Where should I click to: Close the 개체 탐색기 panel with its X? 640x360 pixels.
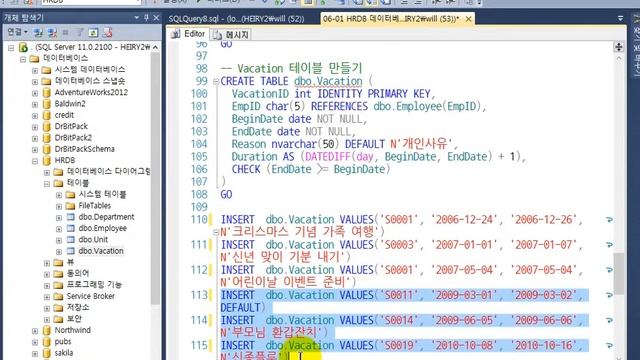tap(156, 18)
